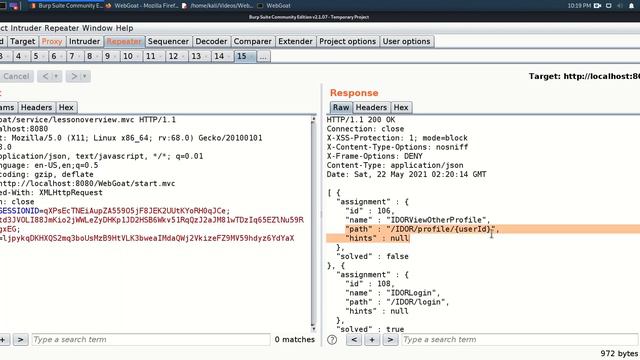The image size is (640, 360).
Task: Switch to Burp Suite Community taskbar window
Action: [x=67, y=6]
